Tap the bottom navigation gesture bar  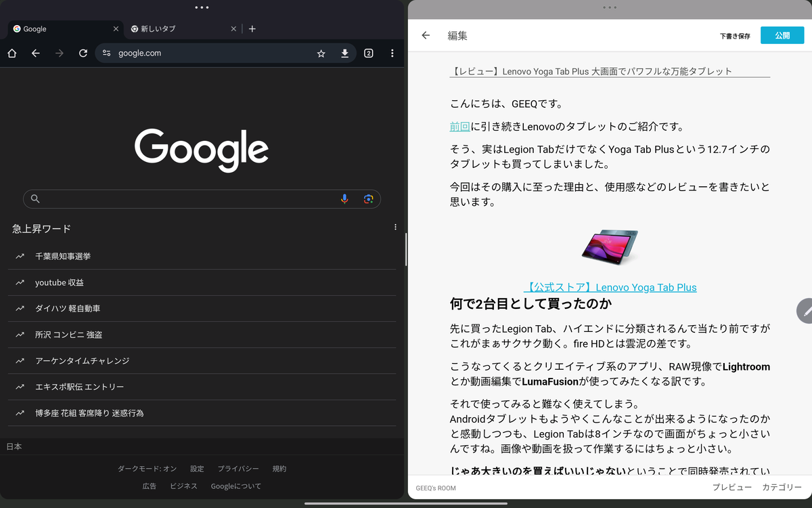tap(406, 503)
